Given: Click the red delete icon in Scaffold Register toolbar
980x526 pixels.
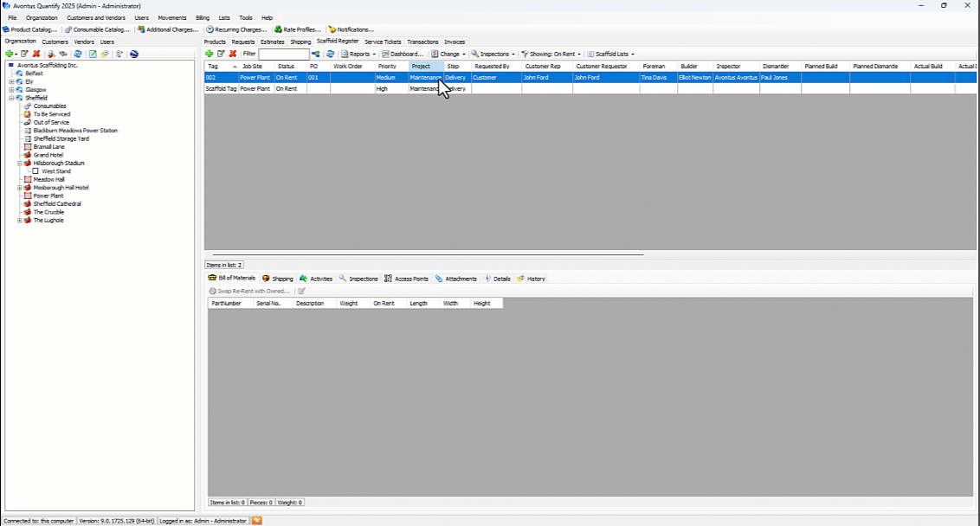Looking at the screenshot, I should (x=232, y=54).
